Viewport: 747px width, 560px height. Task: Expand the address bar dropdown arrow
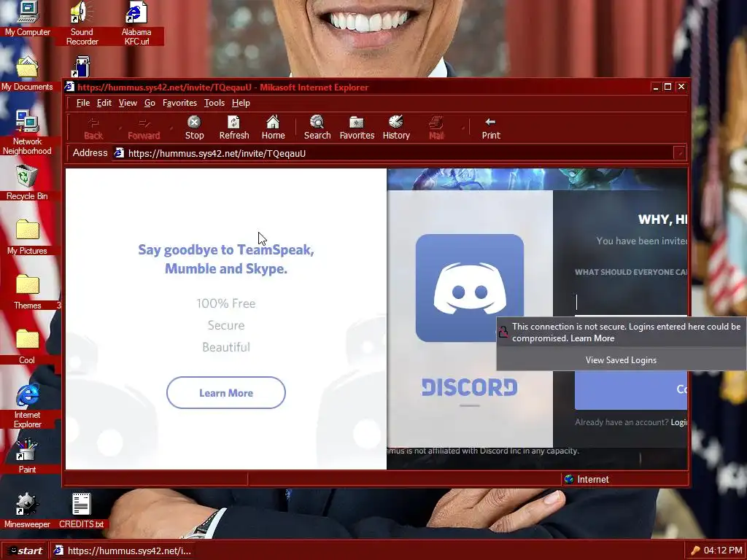tap(680, 153)
